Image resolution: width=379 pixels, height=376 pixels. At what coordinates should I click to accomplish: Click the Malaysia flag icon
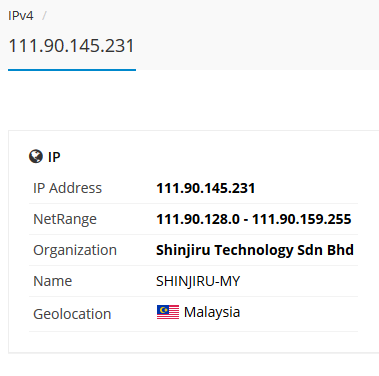[168, 312]
